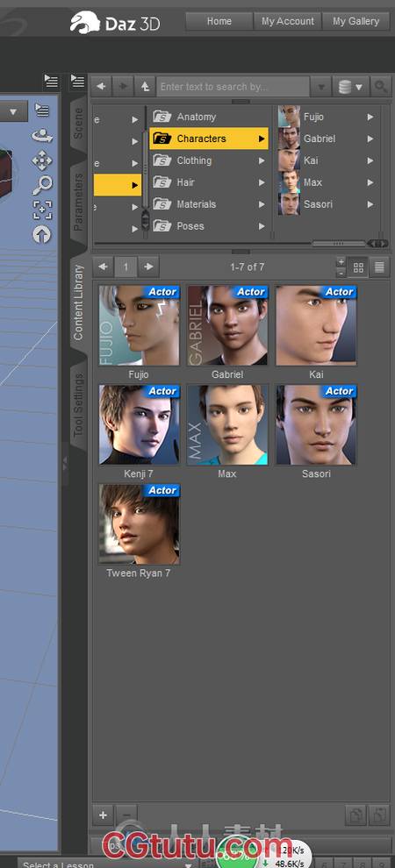
Task: Open the Materials folder
Action: tap(209, 204)
